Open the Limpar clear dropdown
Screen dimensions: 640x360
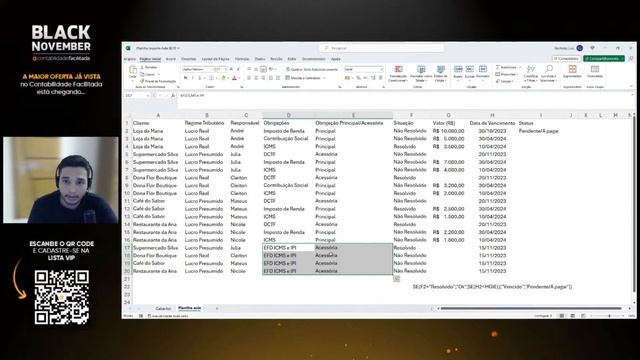[x=504, y=81]
